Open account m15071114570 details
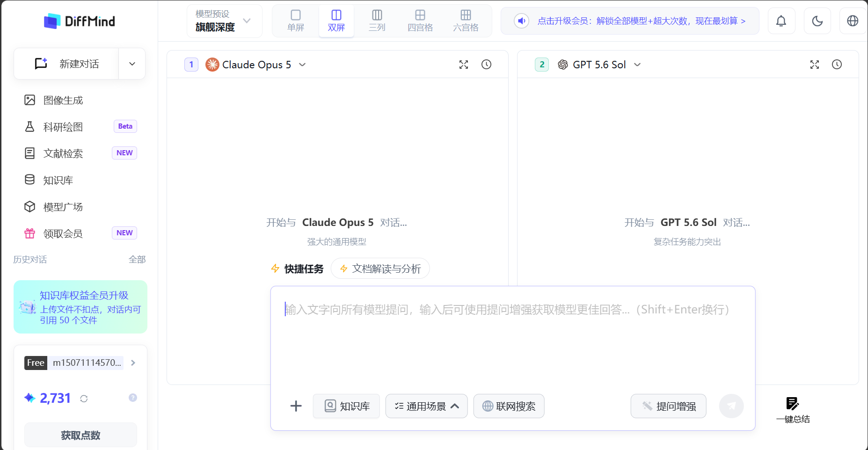The height and width of the screenshot is (450, 868). coord(87,363)
